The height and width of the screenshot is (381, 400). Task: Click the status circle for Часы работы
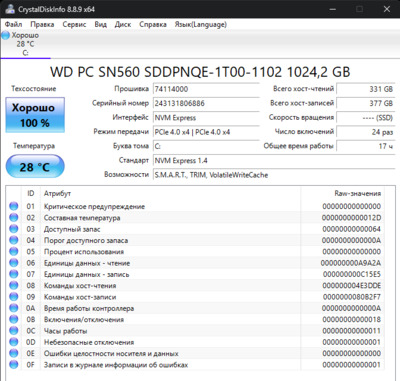(14, 331)
